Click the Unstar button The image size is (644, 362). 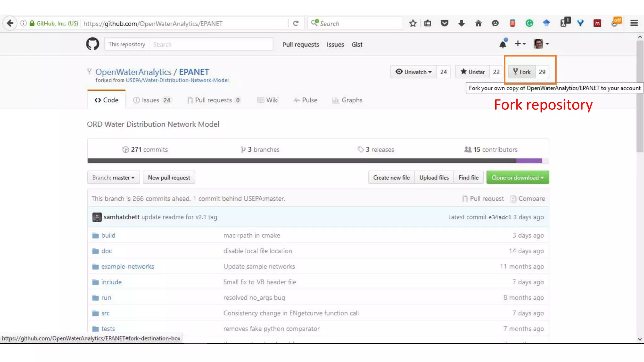pos(472,72)
